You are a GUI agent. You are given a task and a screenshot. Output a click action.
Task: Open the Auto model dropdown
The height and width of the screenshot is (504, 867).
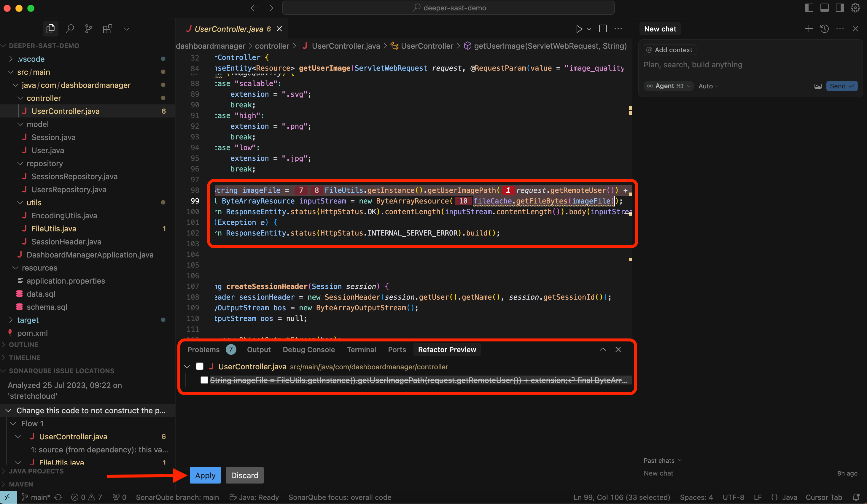pyautogui.click(x=708, y=86)
